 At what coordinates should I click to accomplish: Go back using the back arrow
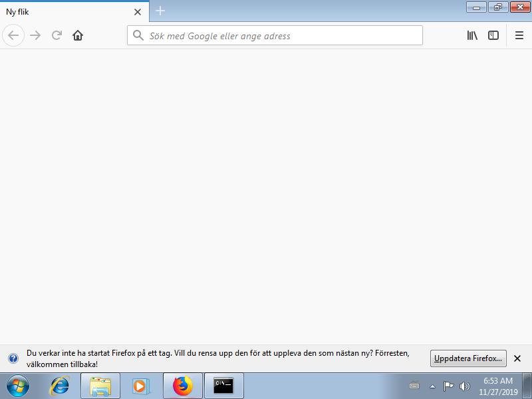point(13,35)
